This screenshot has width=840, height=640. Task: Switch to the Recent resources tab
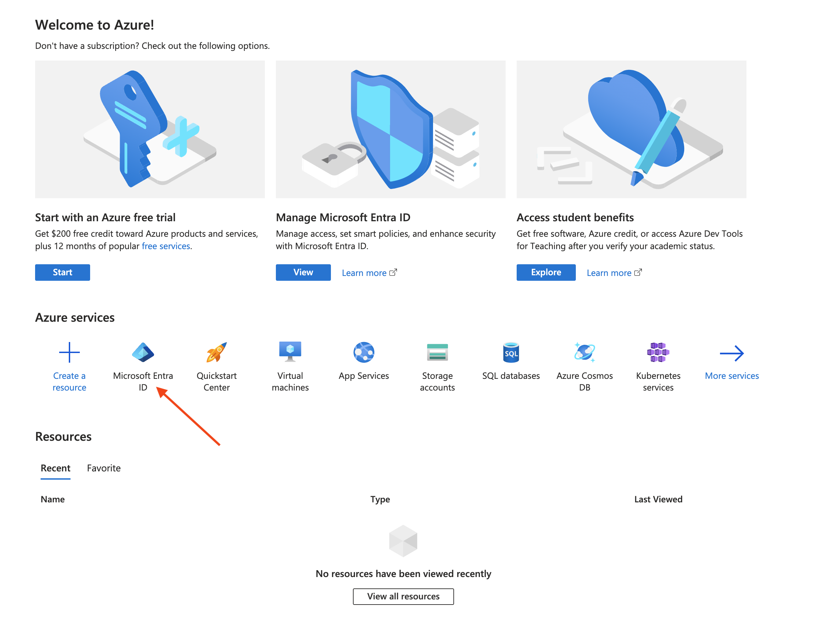56,468
